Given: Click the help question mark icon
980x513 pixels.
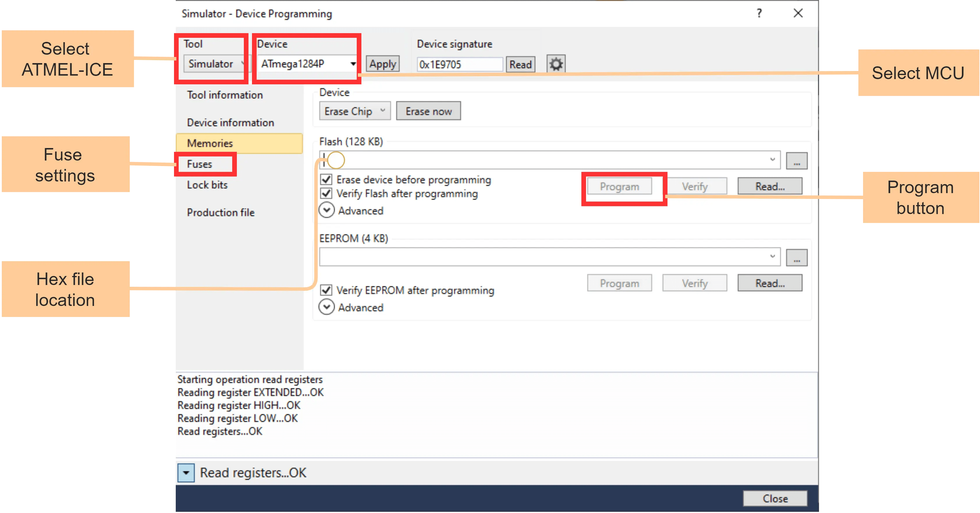Looking at the screenshot, I should [x=759, y=13].
